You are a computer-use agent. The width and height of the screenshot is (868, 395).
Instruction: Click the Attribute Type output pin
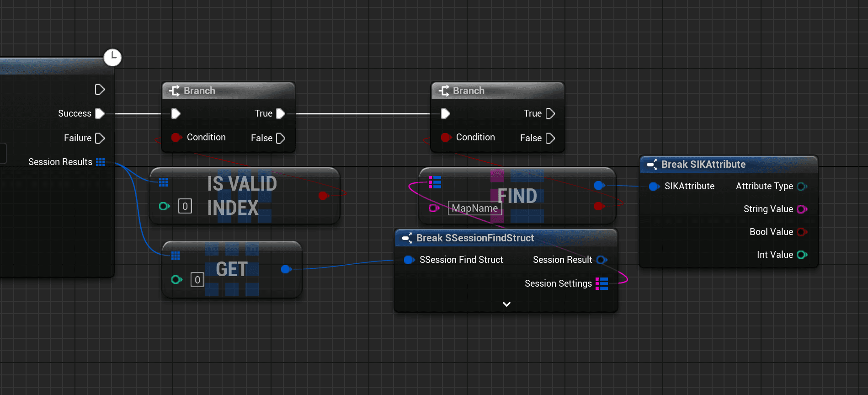(x=802, y=186)
